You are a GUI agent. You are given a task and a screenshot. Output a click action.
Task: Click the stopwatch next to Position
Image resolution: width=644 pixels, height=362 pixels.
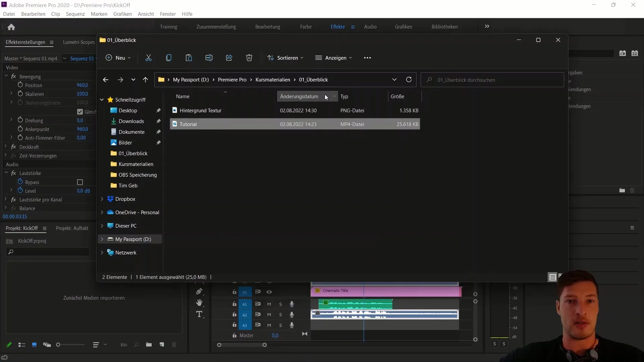(20, 85)
